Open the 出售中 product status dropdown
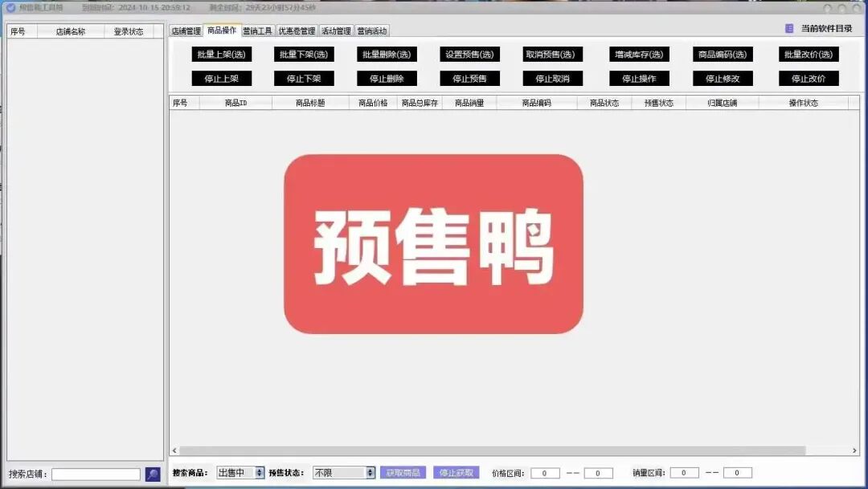This screenshot has height=489, width=868. click(x=237, y=472)
